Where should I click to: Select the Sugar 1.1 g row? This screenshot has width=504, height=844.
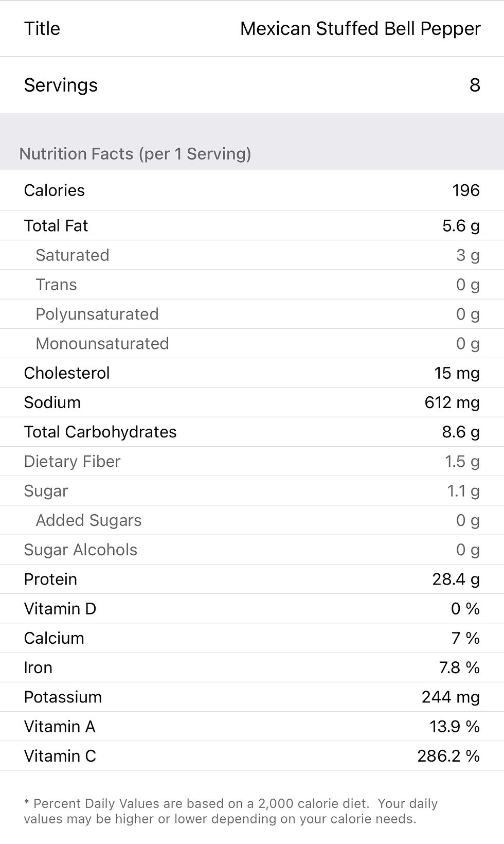(x=252, y=491)
